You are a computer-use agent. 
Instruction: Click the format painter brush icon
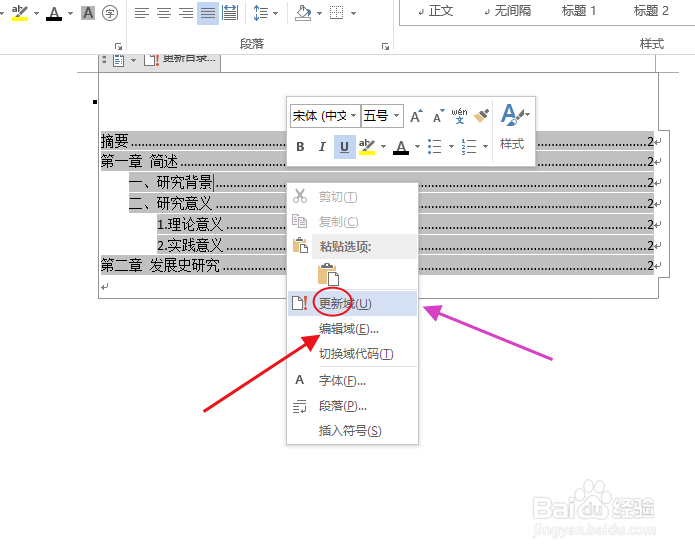click(x=481, y=116)
